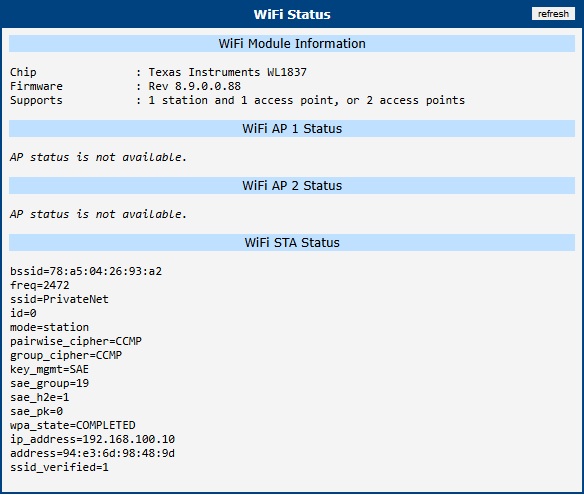Click the wpa_state=COMPLETED line
The width and height of the screenshot is (584, 495).
tap(73, 425)
